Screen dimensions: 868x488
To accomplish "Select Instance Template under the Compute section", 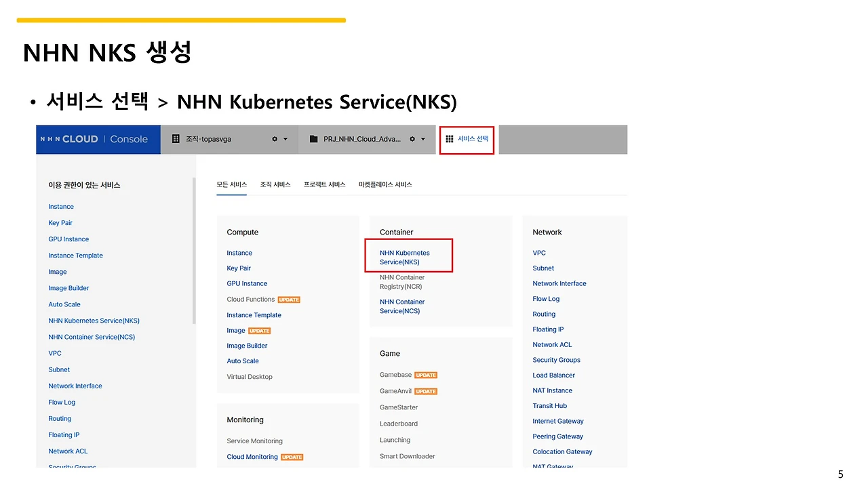I will pos(254,315).
